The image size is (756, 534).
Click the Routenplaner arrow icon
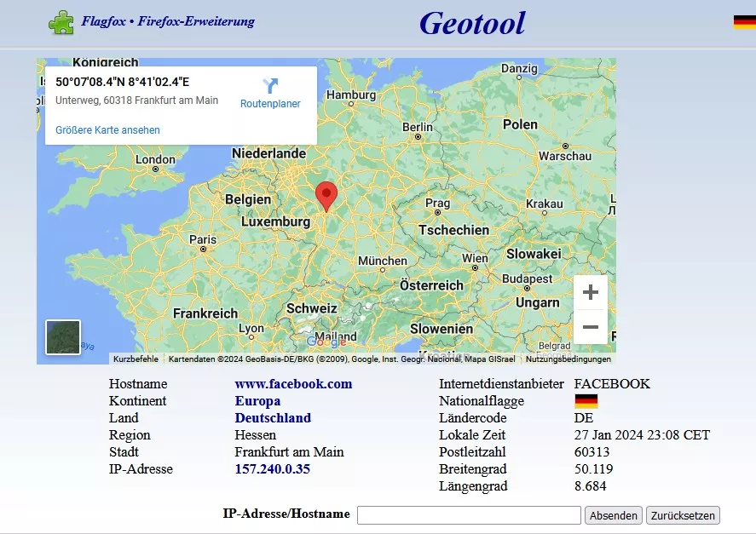270,86
